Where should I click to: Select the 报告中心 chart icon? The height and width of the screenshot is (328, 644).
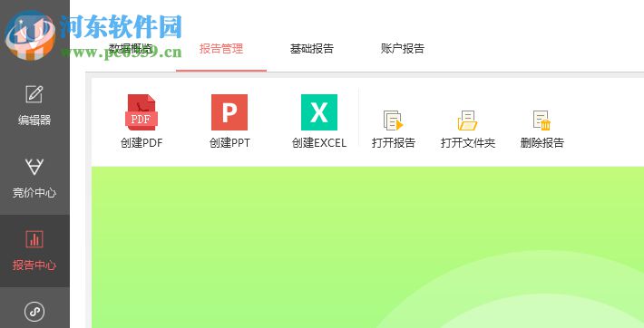click(x=34, y=239)
